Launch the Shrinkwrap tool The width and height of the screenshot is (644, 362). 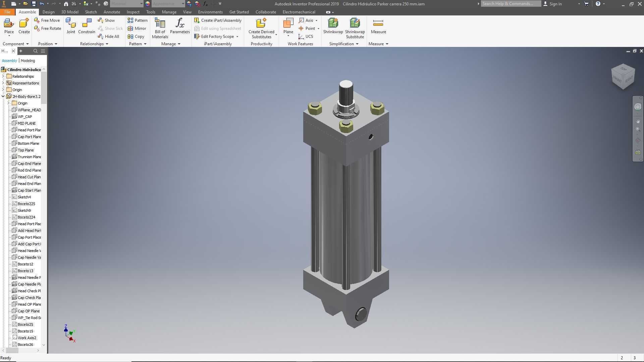[x=333, y=26]
